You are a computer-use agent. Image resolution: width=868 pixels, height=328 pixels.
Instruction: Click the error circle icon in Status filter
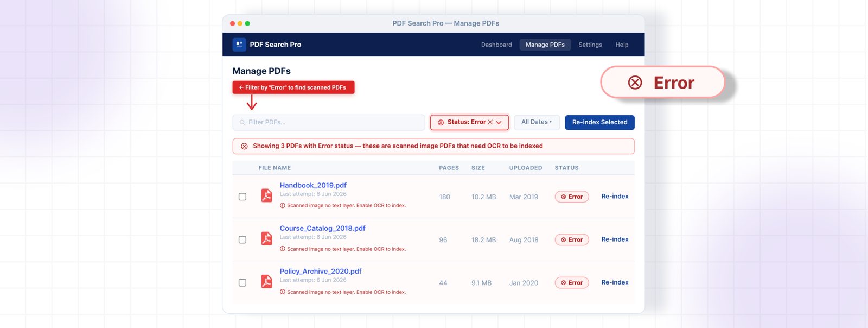[x=441, y=123]
